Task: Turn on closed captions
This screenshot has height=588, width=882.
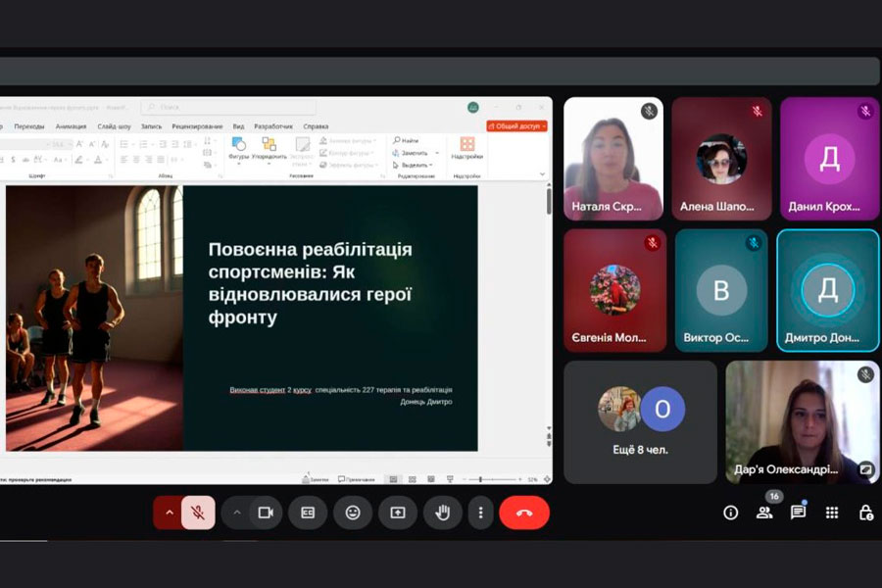Action: coord(308,513)
